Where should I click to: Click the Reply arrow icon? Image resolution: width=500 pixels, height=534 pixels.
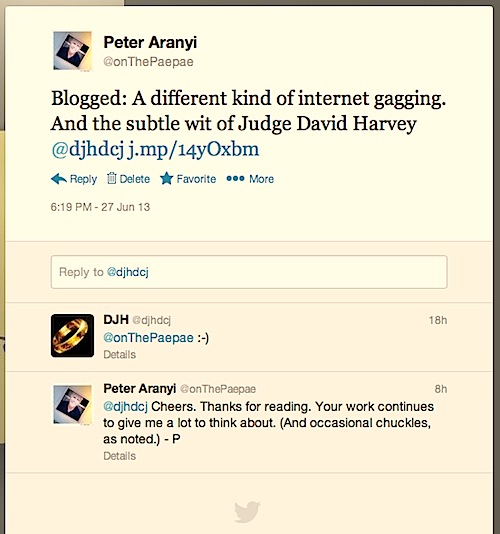point(59,178)
